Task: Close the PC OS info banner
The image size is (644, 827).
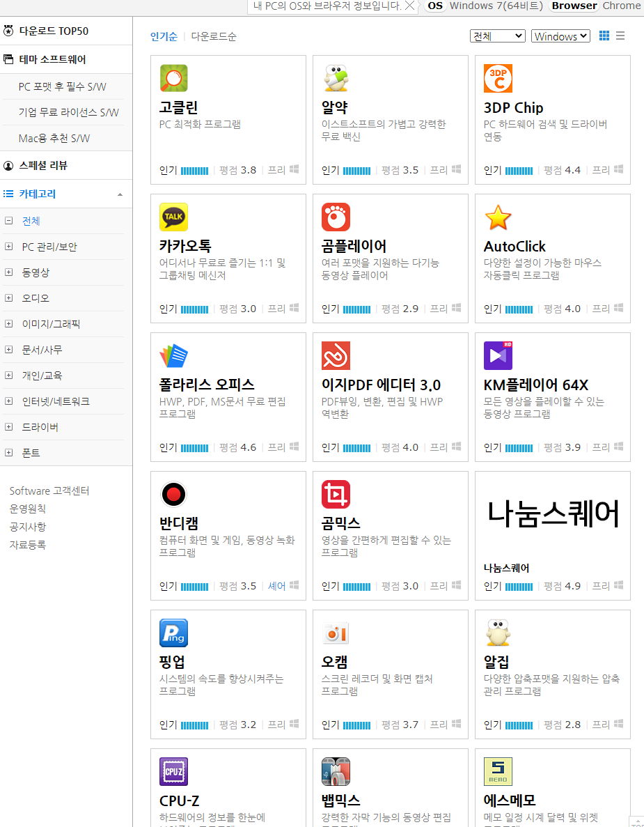Action: pyautogui.click(x=409, y=6)
